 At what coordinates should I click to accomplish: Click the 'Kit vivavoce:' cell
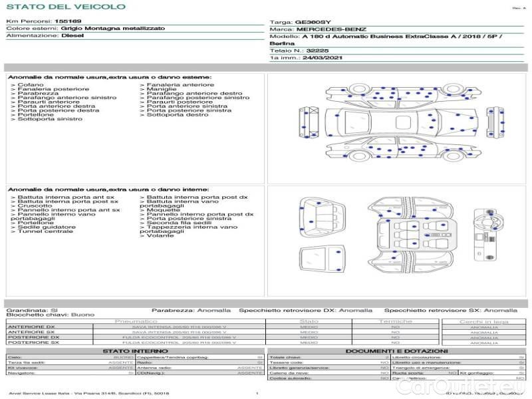coord(70,368)
